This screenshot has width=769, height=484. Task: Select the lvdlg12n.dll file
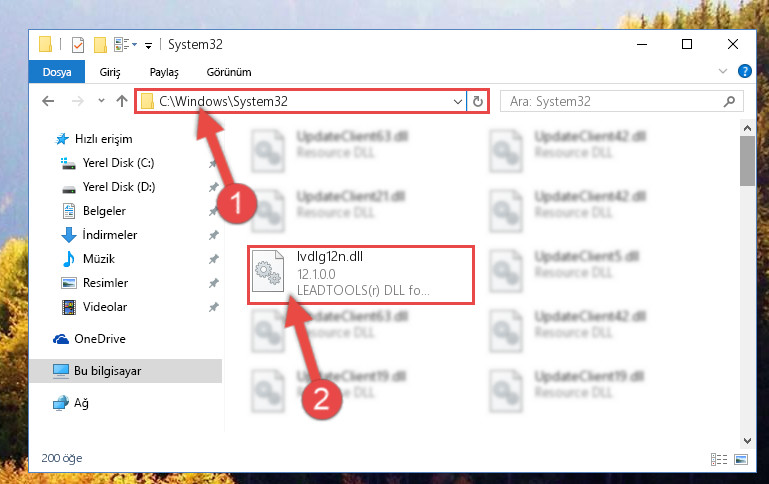(x=361, y=275)
